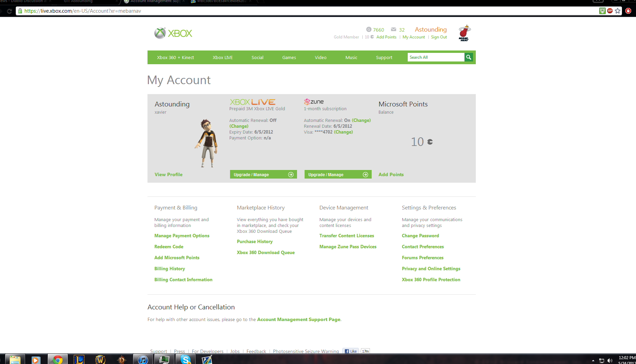Image resolution: width=636 pixels, height=364 pixels.
Task: Click Transfer Content Licenses
Action: pos(347,236)
